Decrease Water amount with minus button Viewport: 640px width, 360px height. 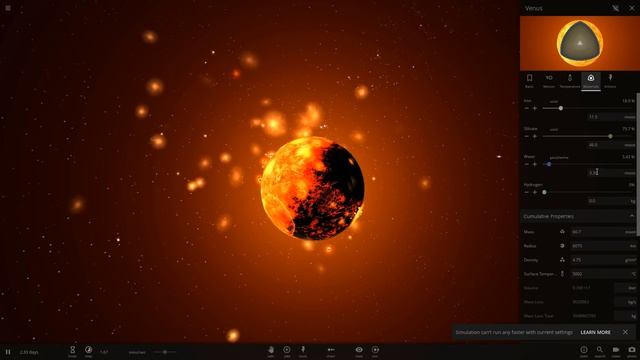coord(527,164)
